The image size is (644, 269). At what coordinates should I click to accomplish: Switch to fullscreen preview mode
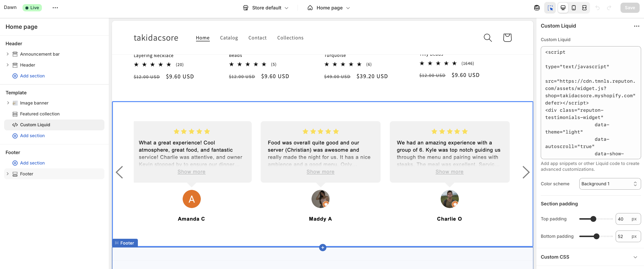point(584,8)
